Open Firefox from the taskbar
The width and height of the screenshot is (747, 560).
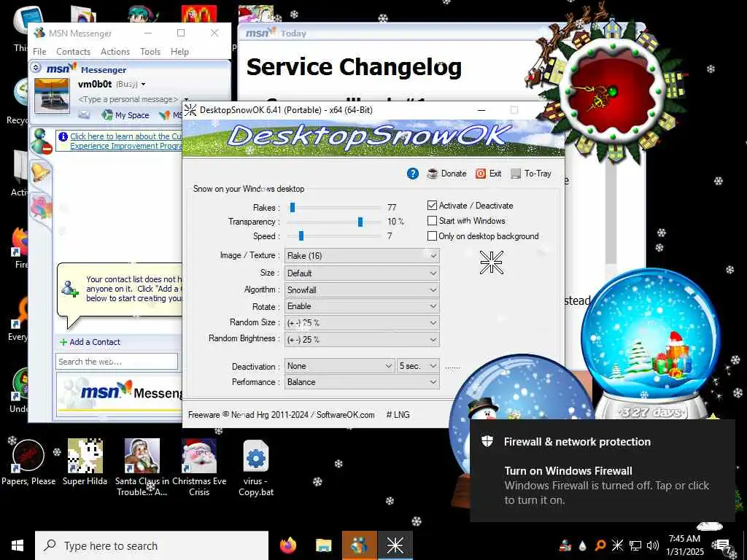[288, 545]
